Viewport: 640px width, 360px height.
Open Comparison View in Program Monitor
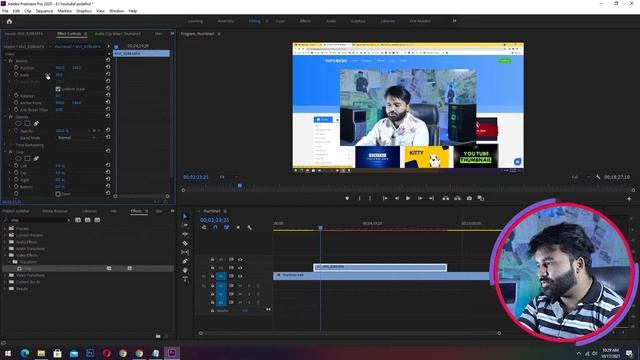pos(481,198)
